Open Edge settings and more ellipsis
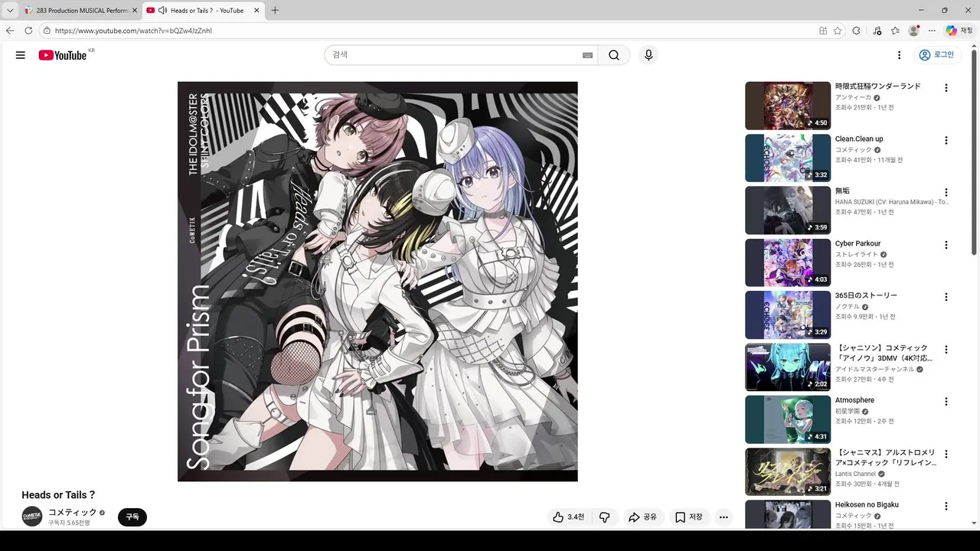 click(x=932, y=31)
